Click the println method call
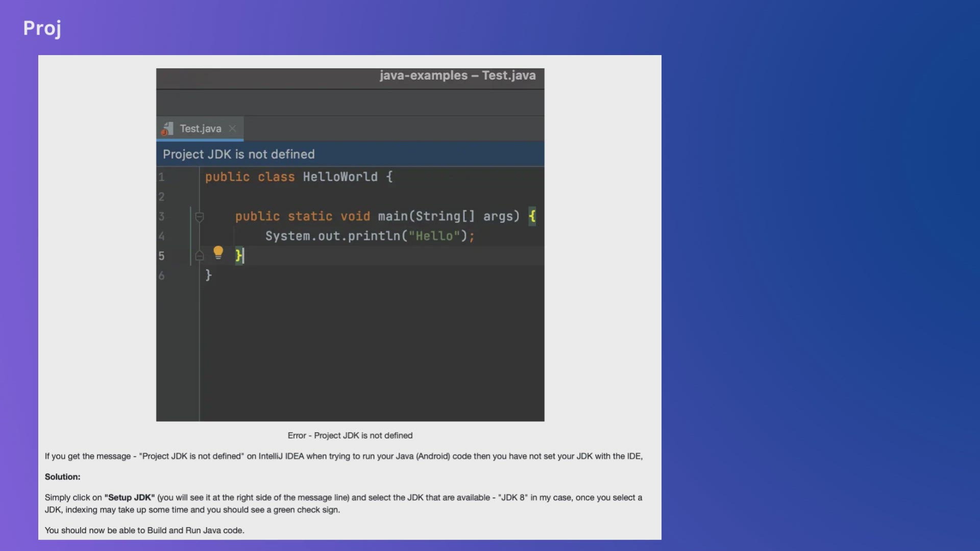 374,236
